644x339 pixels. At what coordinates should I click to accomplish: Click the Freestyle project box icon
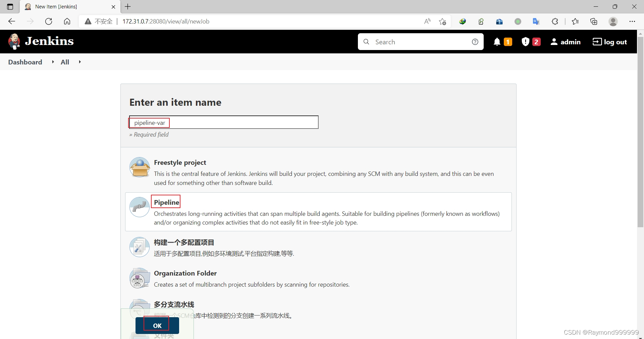point(140,167)
